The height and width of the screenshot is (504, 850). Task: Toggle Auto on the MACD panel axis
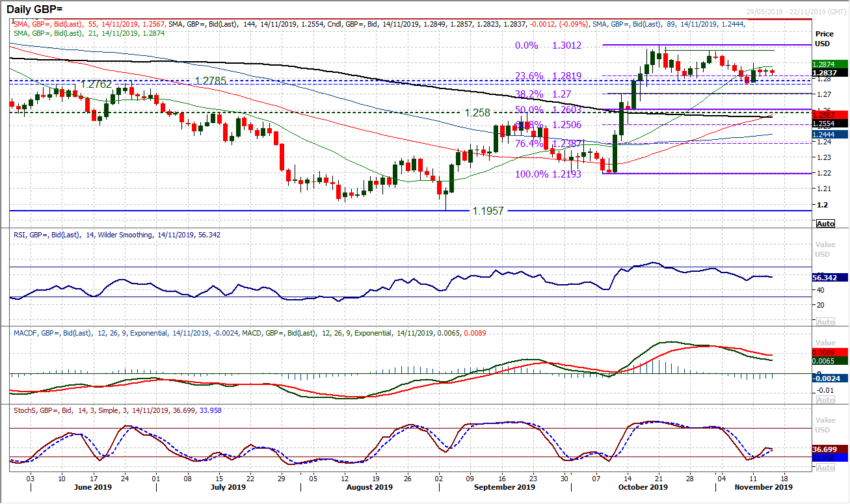pyautogui.click(x=824, y=399)
